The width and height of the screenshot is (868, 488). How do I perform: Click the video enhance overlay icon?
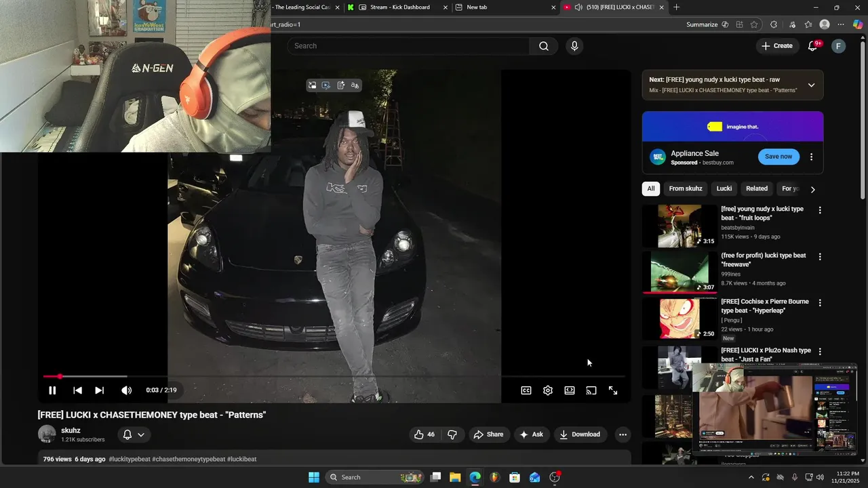(326, 85)
